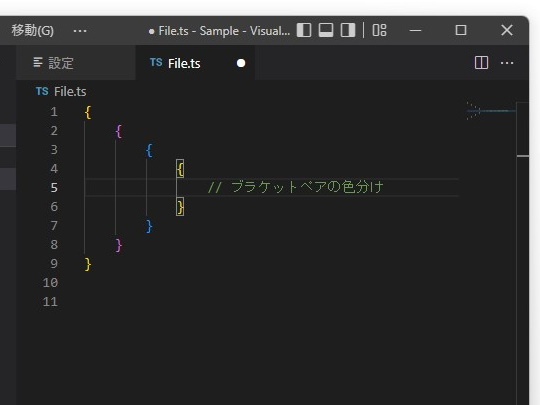This screenshot has height=405, width=540.
Task: Click line number 11 in gutter
Action: tap(50, 302)
